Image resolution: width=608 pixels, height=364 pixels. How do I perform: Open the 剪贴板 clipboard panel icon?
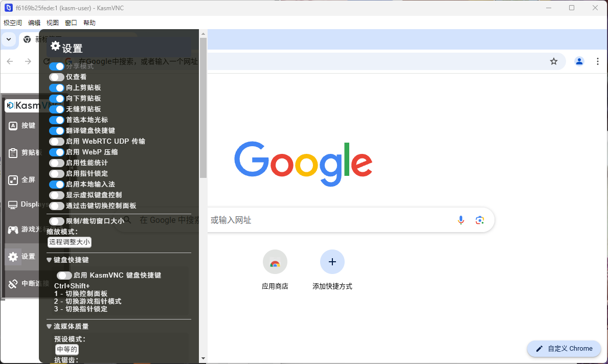[13, 153]
